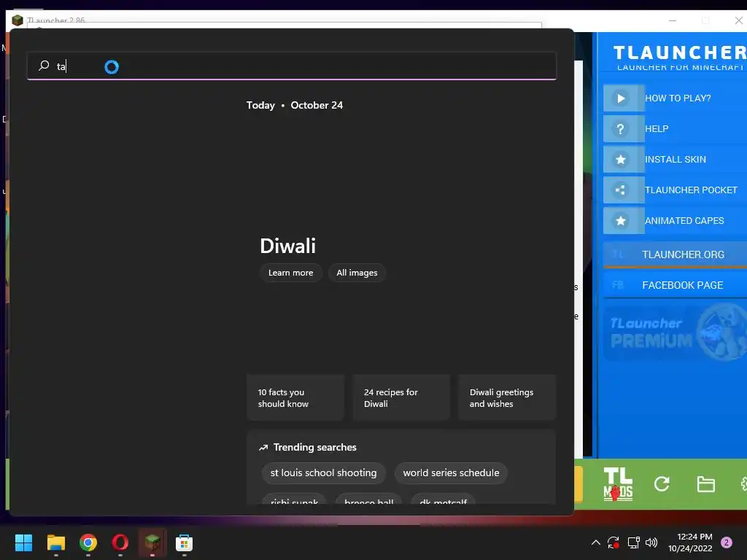Open TLauncher Facebook Page link
This screenshot has height=560, width=747.
[x=675, y=285]
